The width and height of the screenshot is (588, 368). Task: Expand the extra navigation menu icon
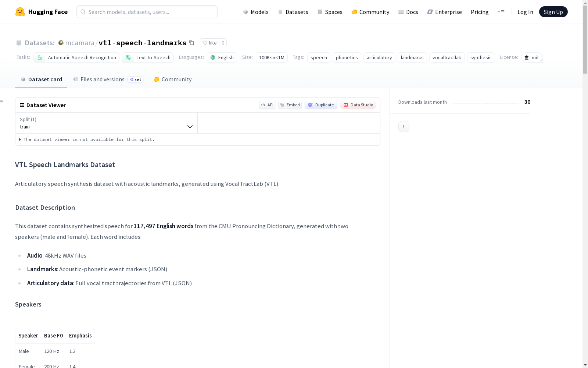501,12
